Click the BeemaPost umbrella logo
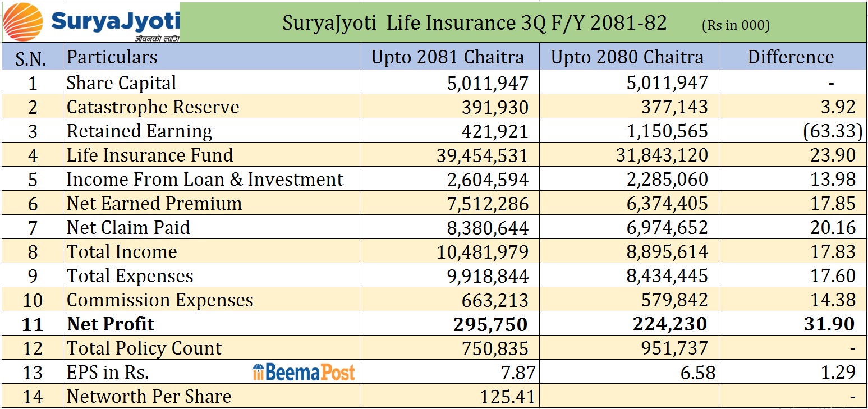This screenshot has height=409, width=868. tap(258, 372)
